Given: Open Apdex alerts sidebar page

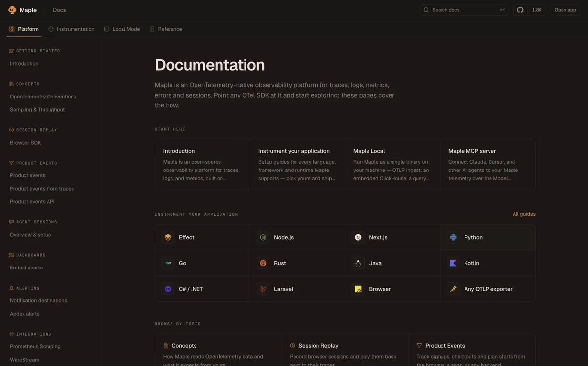Looking at the screenshot, I should coord(24,314).
